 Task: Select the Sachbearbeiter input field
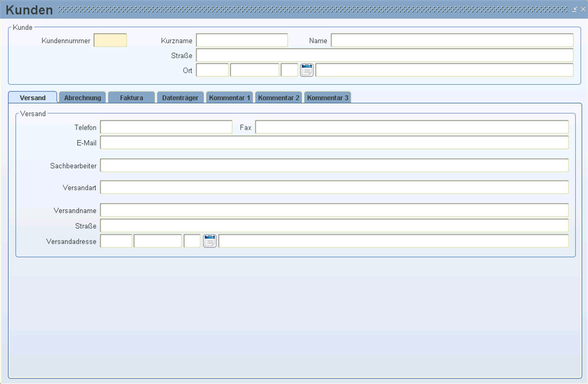click(334, 166)
